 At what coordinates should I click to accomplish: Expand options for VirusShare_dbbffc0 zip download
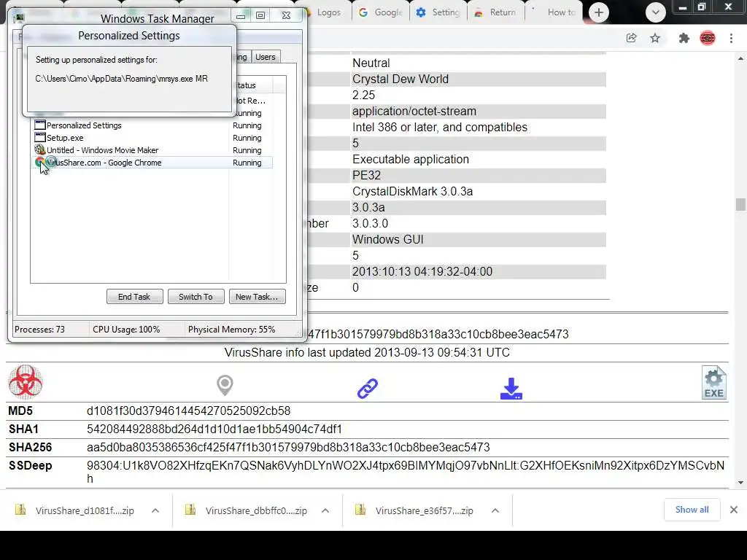325,510
